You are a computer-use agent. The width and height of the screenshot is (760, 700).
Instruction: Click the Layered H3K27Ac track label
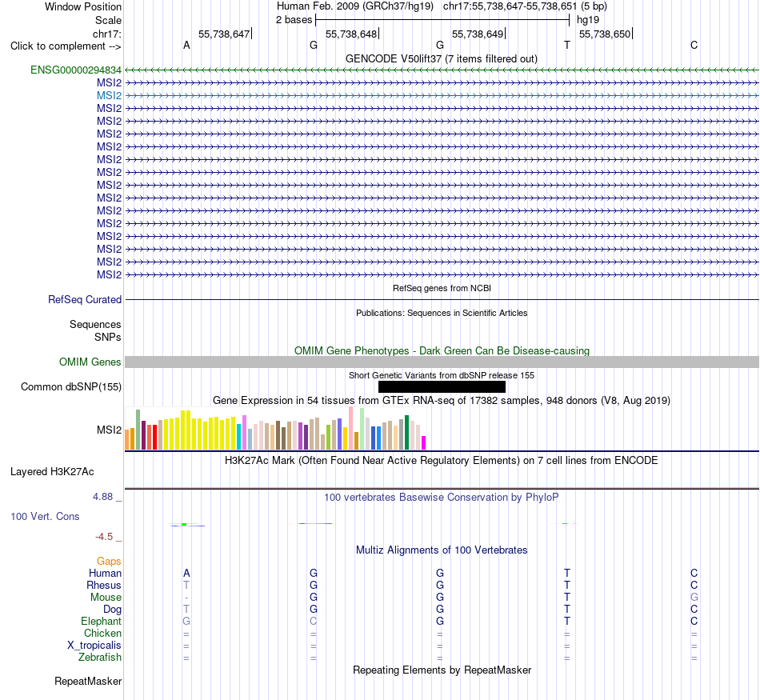pyautogui.click(x=52, y=472)
